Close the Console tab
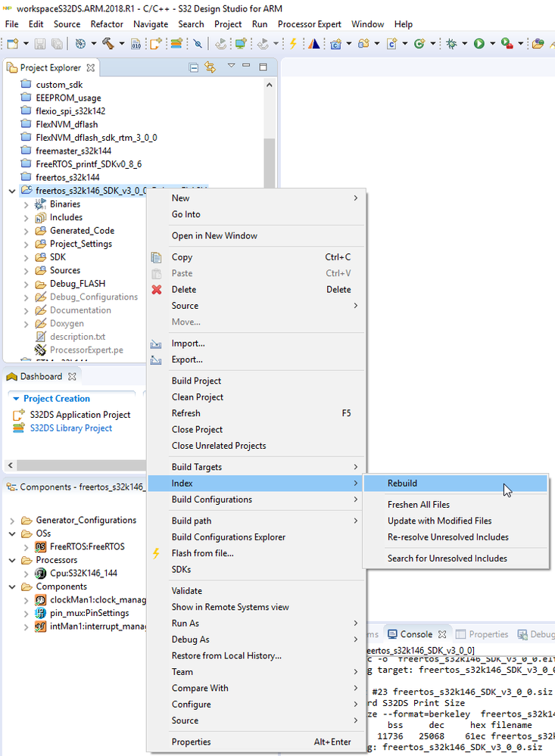This screenshot has width=555, height=756. click(442, 634)
